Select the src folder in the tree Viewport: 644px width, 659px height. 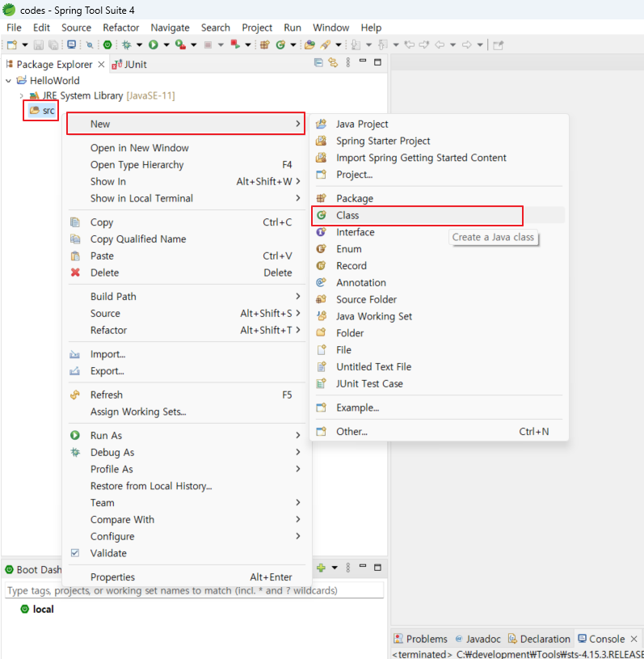(x=41, y=111)
